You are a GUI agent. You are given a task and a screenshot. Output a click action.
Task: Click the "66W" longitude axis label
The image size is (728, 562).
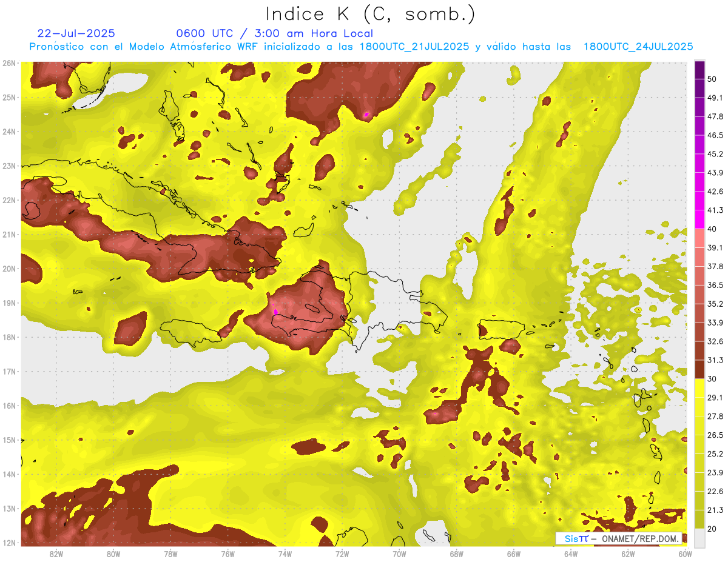514,554
